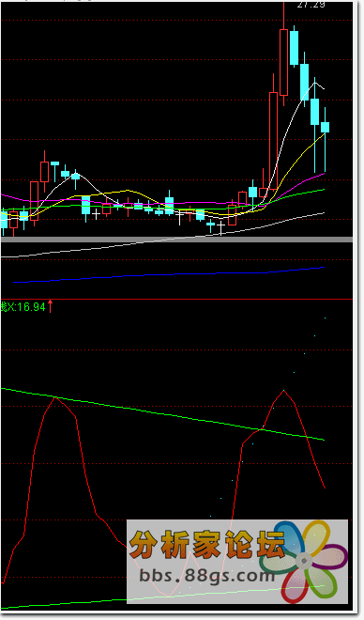The image size is (364, 620).
Task: Click the rising green line at panel bottom
Action: pyautogui.click(x=162, y=597)
